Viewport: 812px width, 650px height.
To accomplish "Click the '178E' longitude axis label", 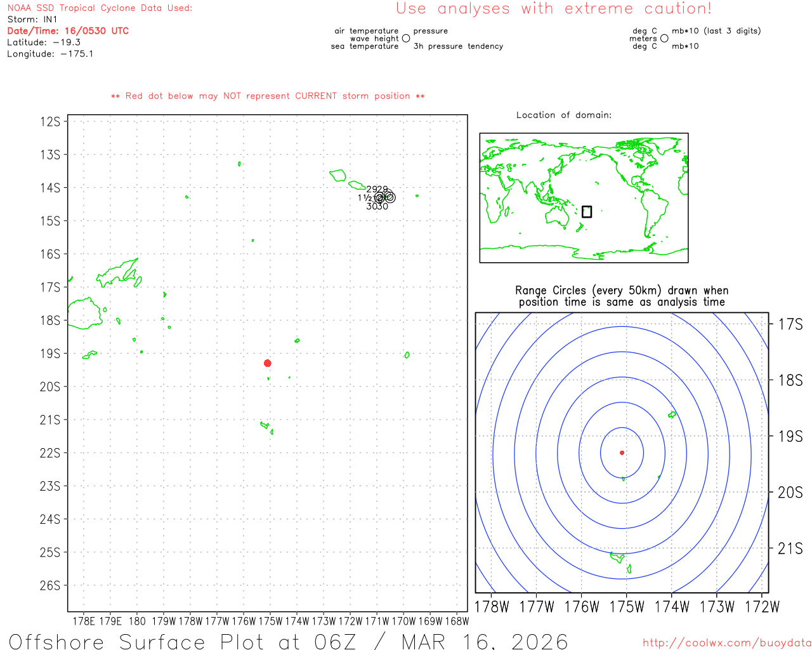I will (x=84, y=621).
